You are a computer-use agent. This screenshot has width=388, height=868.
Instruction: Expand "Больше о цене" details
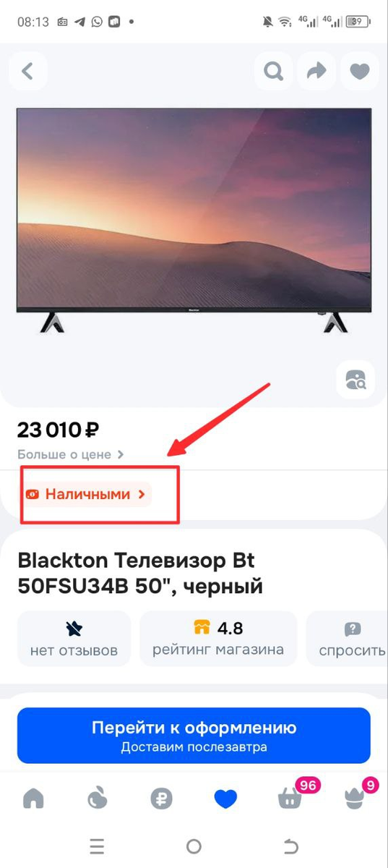[71, 454]
